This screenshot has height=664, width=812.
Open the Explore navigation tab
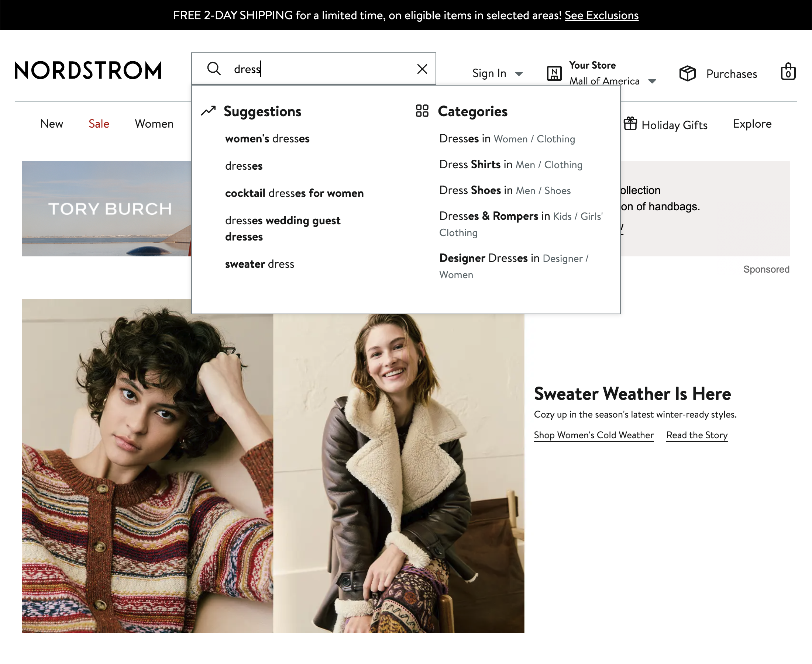click(751, 124)
